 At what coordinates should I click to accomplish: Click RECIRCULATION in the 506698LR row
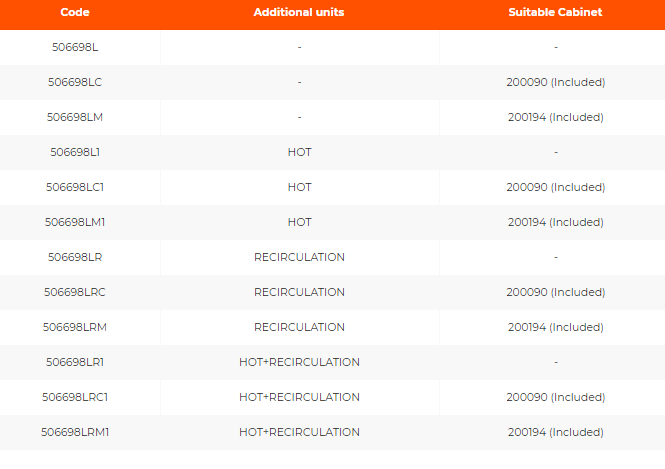click(299, 257)
